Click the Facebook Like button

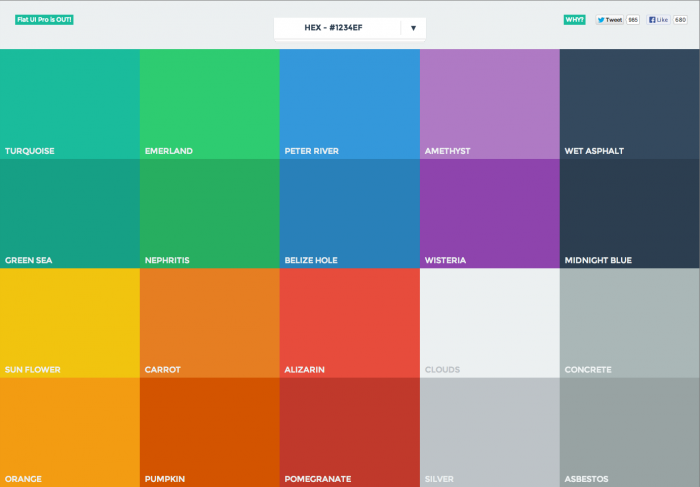(658, 20)
